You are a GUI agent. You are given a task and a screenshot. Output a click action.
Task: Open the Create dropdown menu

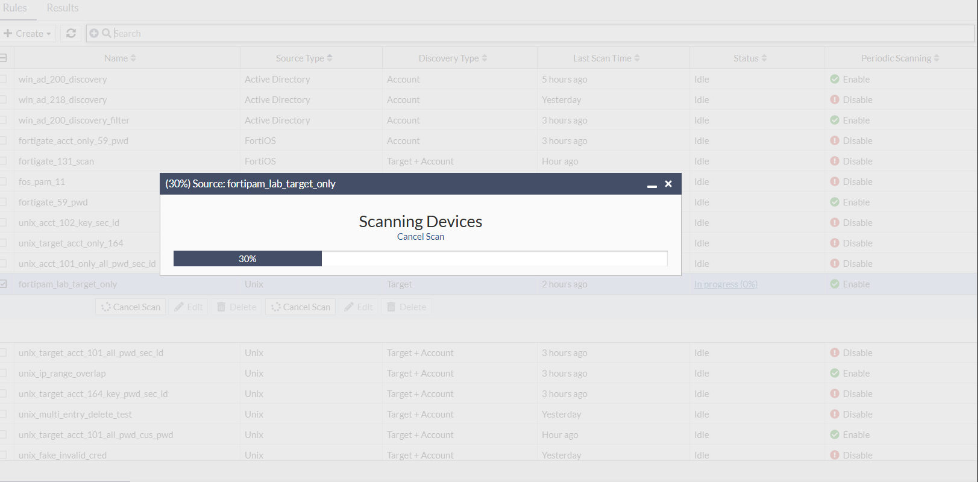pyautogui.click(x=28, y=33)
